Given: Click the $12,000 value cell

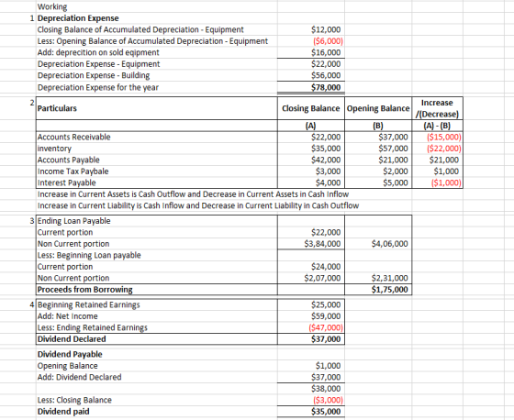Looking at the screenshot, I should [x=326, y=30].
